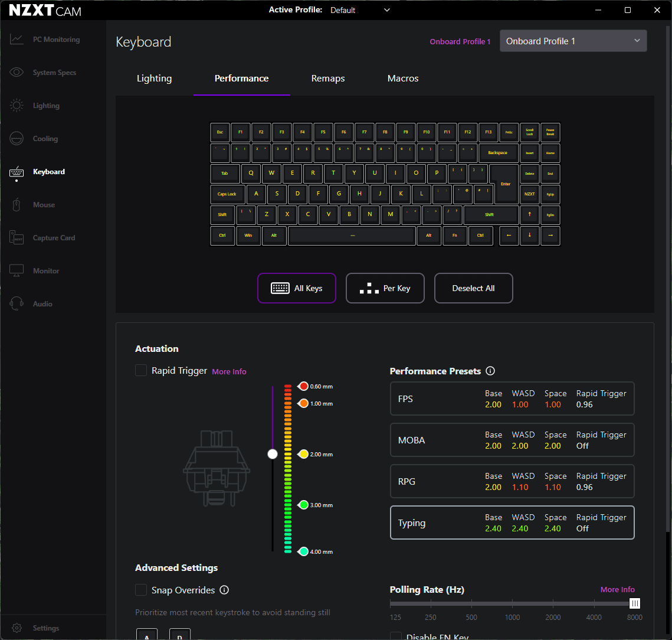The height and width of the screenshot is (640, 672).
Task: Switch to the Performance tab
Action: coord(242,79)
